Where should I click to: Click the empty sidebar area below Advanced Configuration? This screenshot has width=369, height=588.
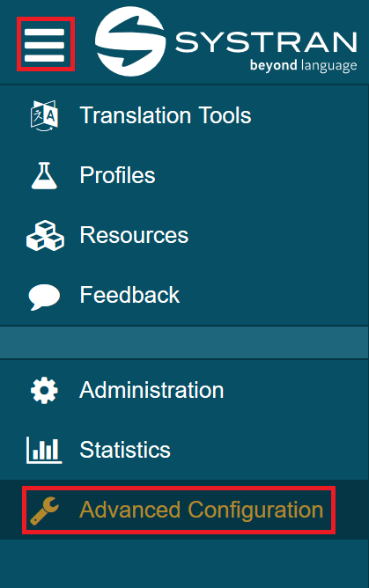pos(185,563)
